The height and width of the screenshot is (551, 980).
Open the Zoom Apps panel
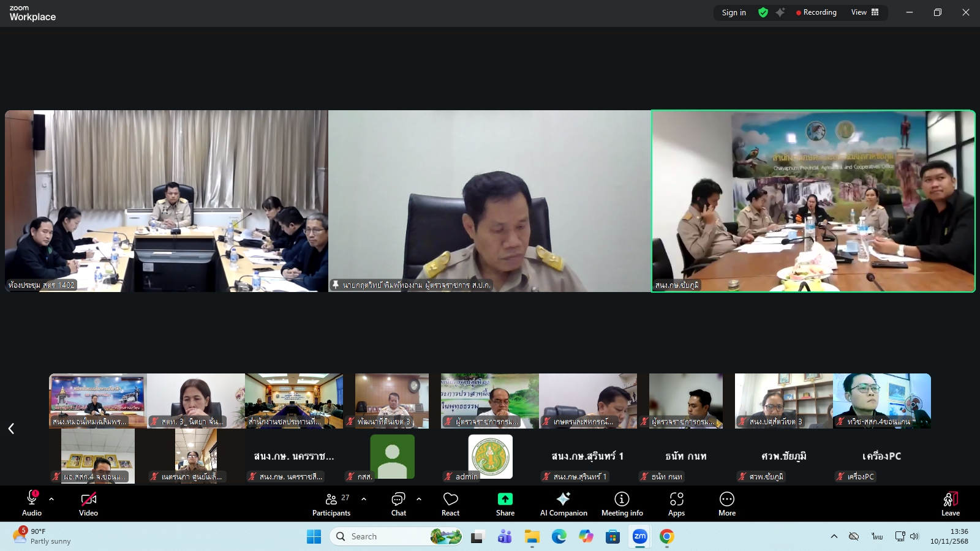[x=676, y=503]
